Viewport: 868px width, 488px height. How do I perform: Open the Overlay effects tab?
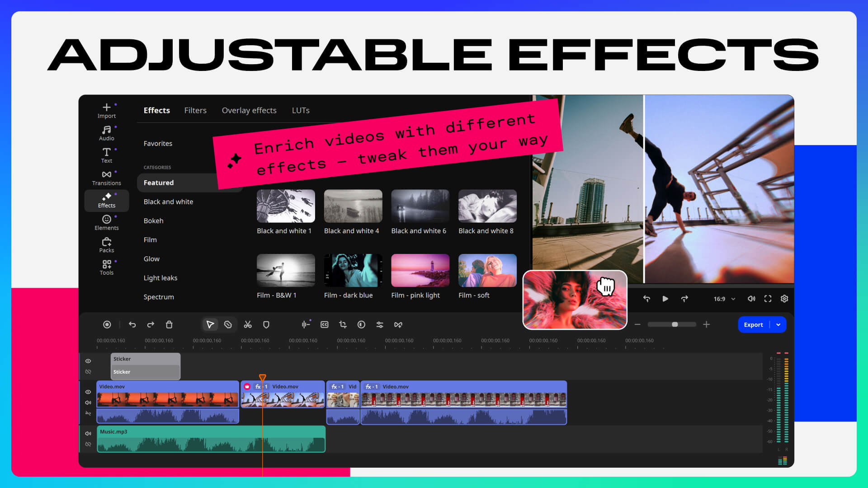coord(249,110)
